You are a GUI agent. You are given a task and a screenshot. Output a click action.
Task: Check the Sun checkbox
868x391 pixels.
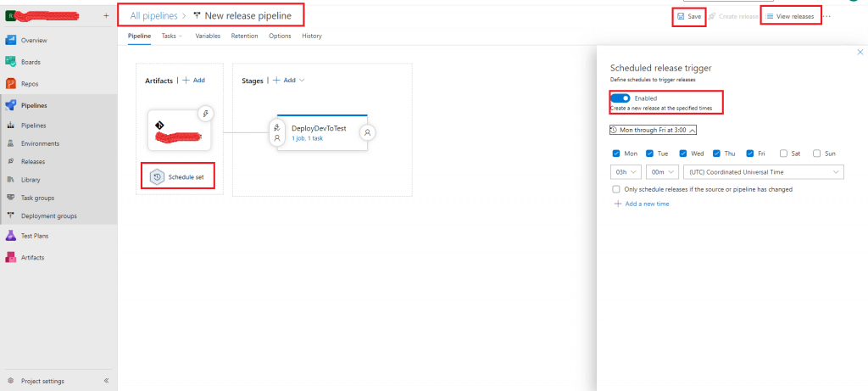click(x=816, y=154)
